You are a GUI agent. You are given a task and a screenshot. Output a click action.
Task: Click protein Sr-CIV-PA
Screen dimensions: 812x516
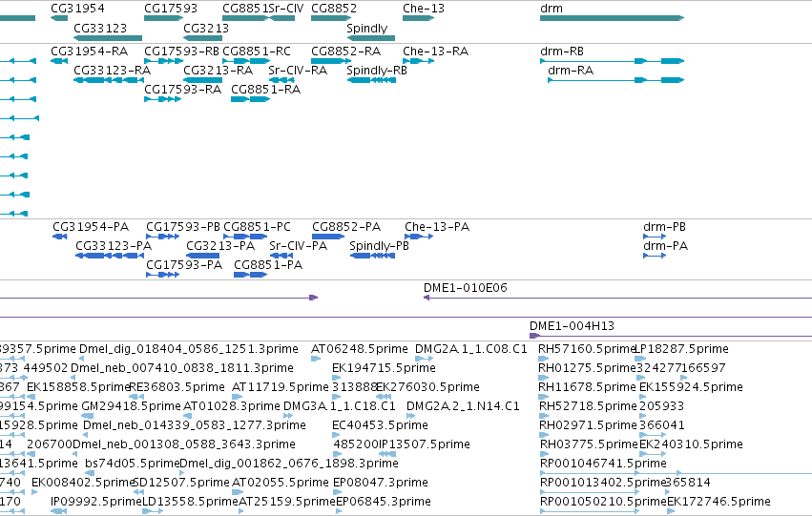(281, 256)
